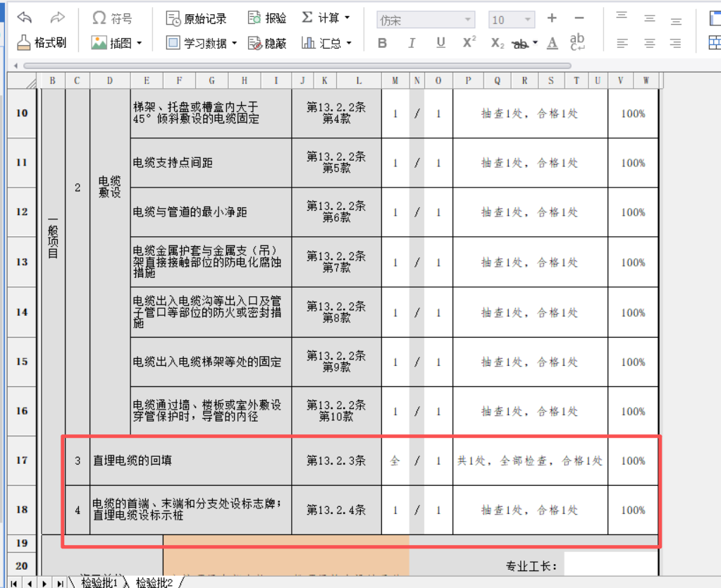
Task: Open 原始记录 original record
Action: 197,18
